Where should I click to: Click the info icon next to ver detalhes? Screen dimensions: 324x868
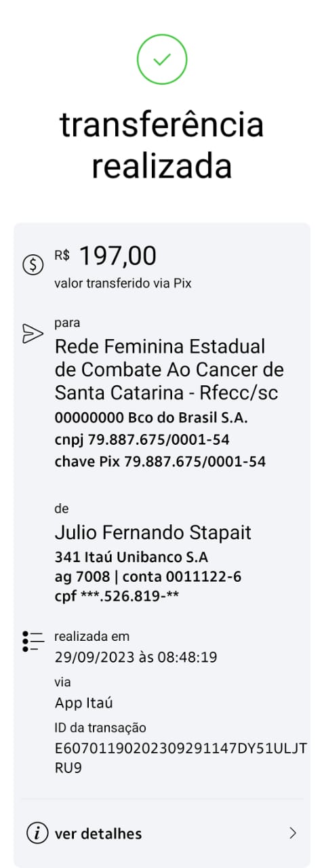[x=37, y=833]
